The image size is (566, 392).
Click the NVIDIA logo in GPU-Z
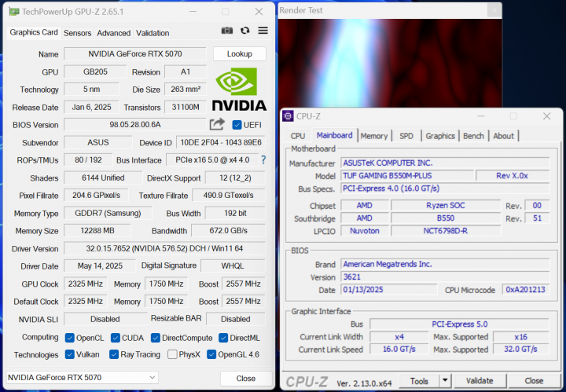239,89
